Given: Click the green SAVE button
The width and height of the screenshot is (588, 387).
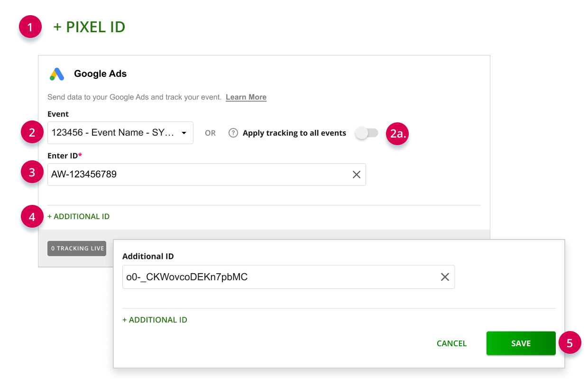Looking at the screenshot, I should (x=521, y=343).
